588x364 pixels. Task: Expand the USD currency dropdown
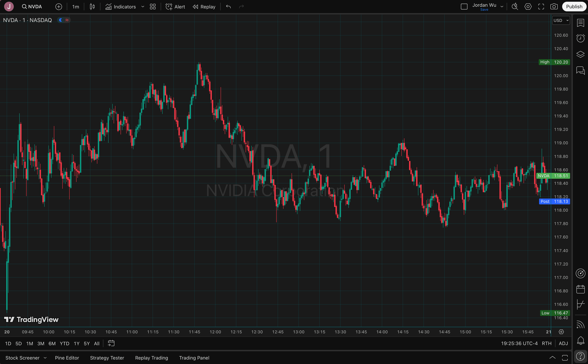[x=561, y=20]
